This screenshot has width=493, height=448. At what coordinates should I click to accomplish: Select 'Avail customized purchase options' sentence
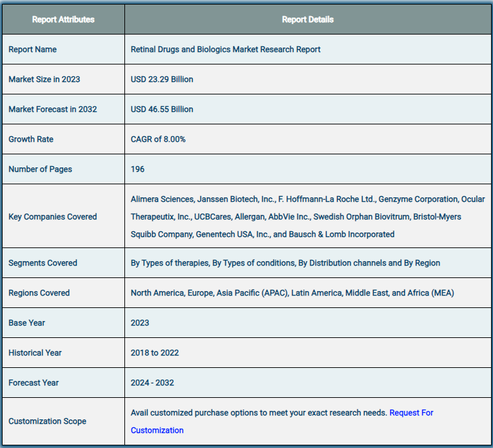tap(259, 412)
